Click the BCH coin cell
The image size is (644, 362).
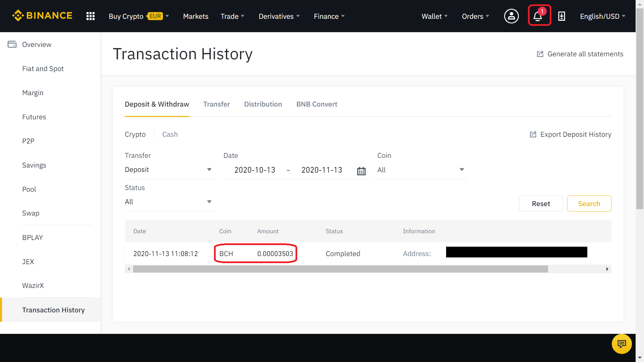tap(226, 254)
